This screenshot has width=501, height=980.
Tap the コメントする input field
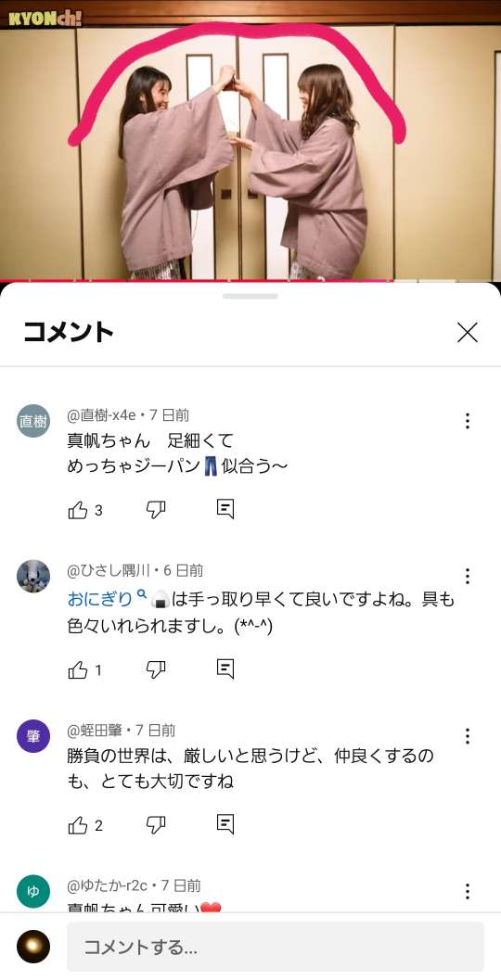(x=276, y=947)
